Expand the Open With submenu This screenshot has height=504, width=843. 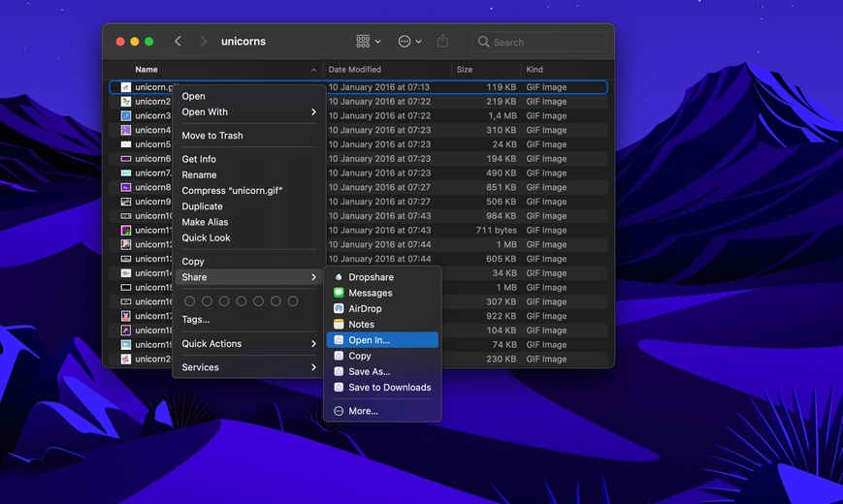249,112
